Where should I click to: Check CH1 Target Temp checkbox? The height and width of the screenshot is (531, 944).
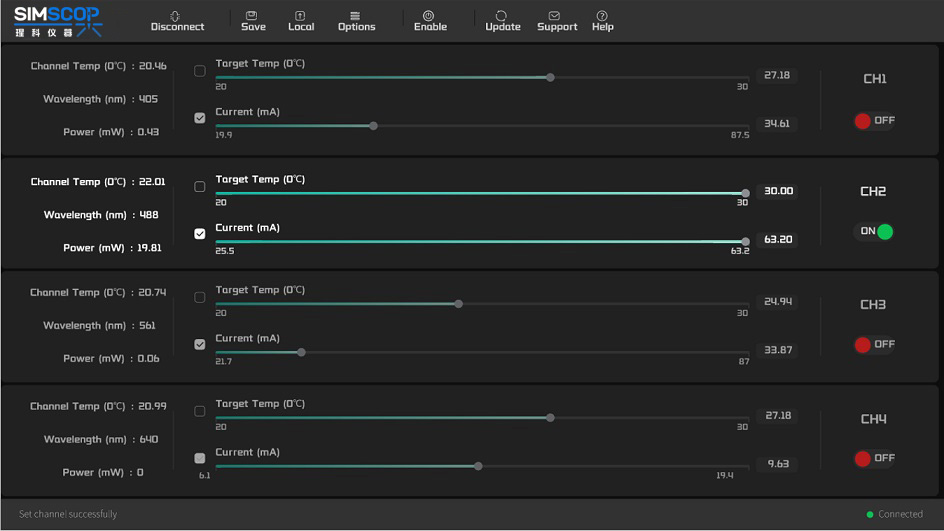(x=200, y=71)
